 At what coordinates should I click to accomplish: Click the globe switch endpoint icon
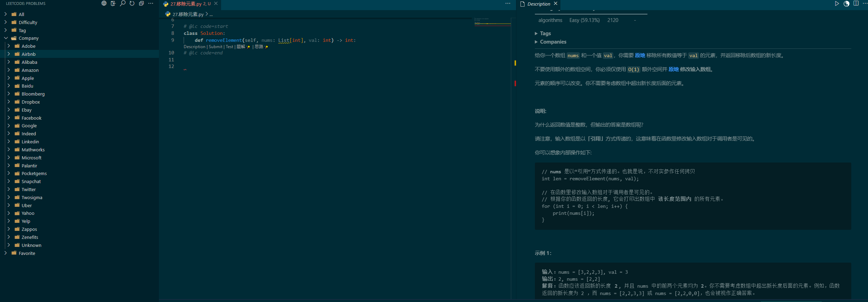pyautogui.click(x=104, y=3)
